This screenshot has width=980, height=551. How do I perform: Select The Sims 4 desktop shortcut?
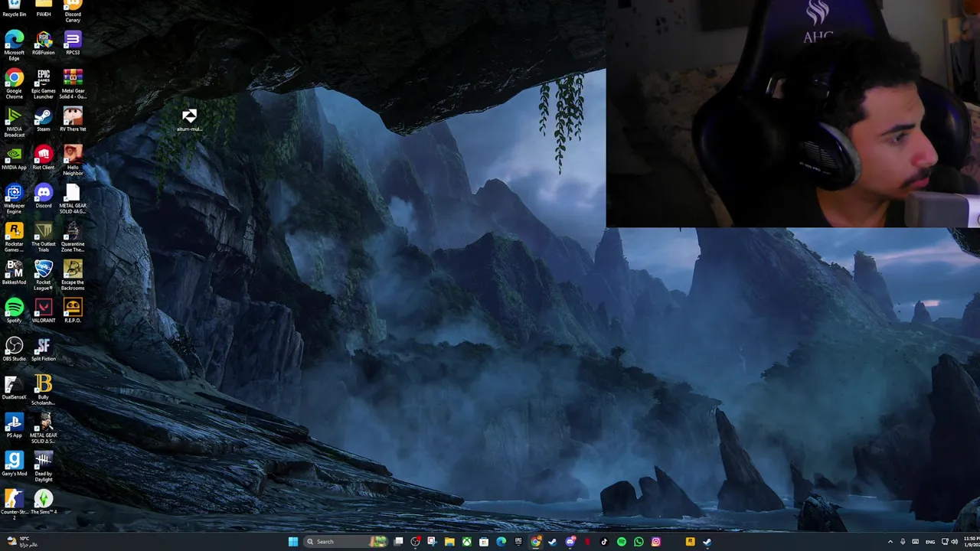[44, 502]
